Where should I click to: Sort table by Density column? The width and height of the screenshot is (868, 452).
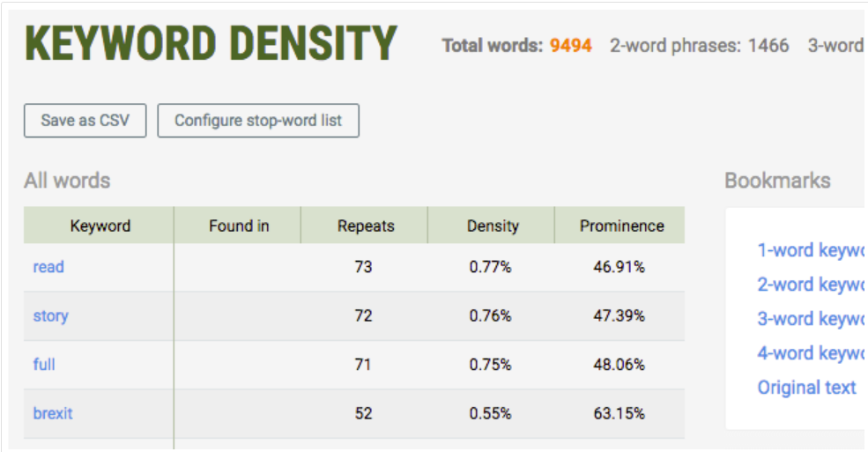pyautogui.click(x=493, y=226)
